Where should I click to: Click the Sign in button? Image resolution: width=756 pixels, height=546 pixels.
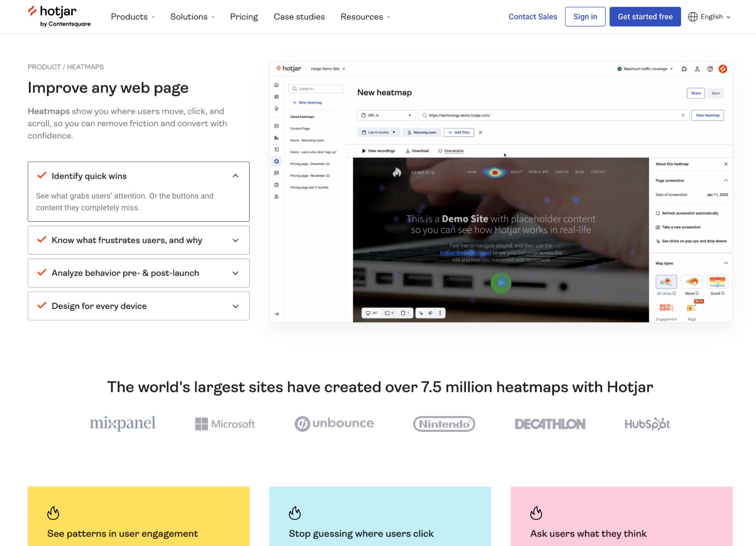tap(585, 17)
